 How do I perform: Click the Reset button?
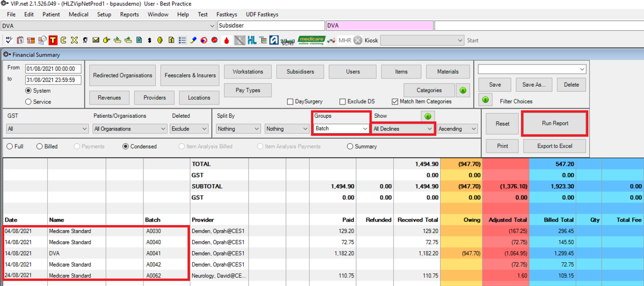point(502,124)
